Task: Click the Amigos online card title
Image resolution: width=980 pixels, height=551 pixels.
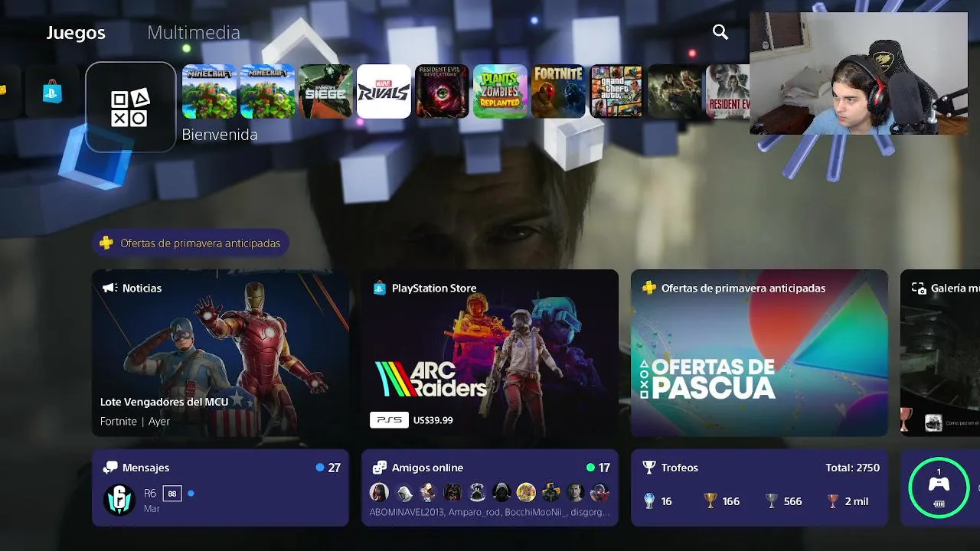Action: pos(427,468)
